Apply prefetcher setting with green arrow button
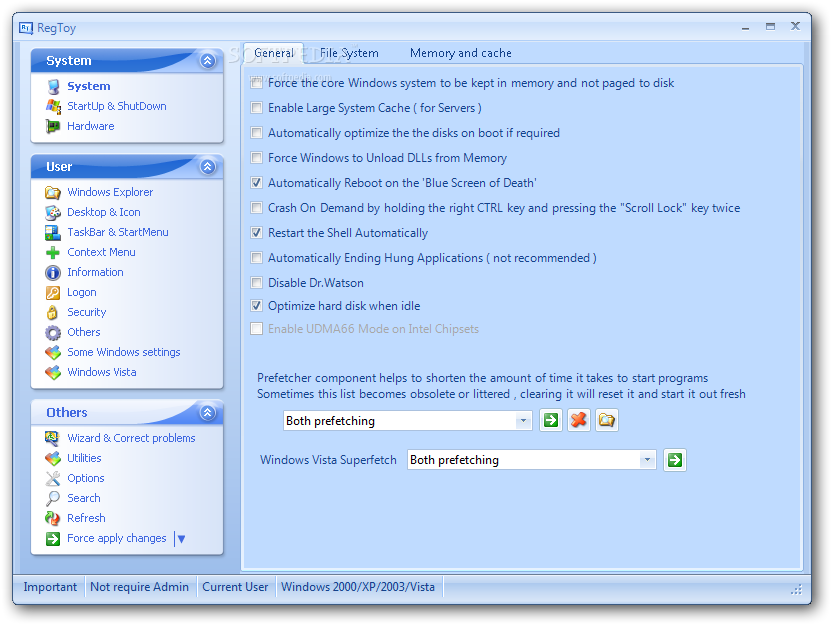The image size is (832, 625). [x=551, y=421]
